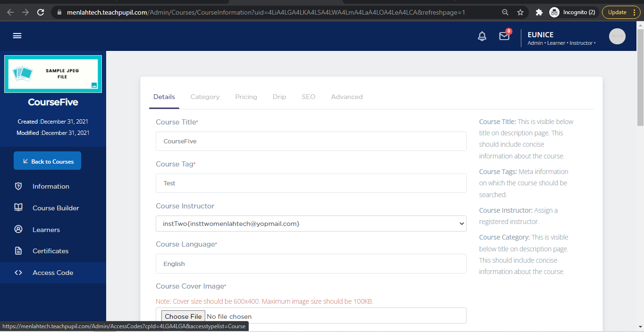Open the mail envelope inbox icon
This screenshot has height=332, width=644.
coord(504,36)
